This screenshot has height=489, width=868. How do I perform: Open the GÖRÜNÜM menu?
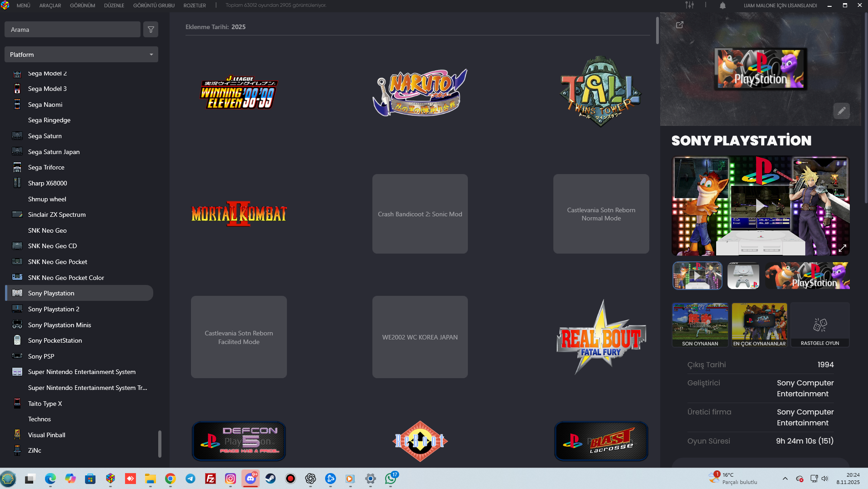83,5
